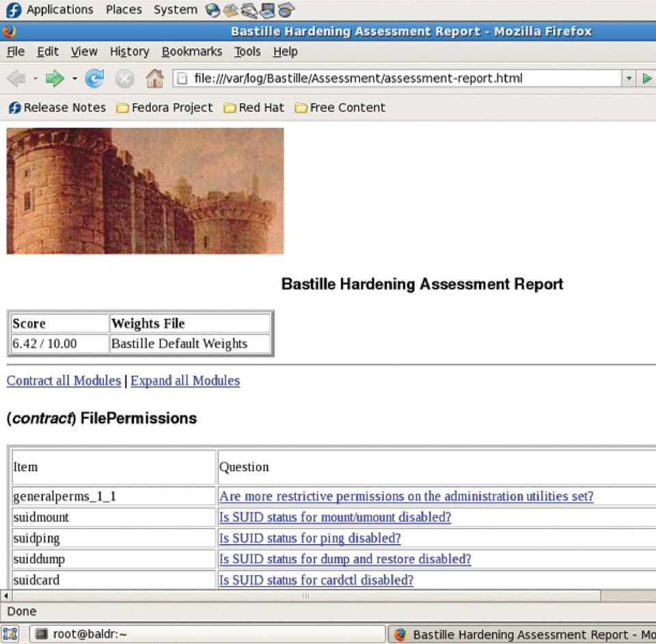Open the Fedora Project bookmark folder
The width and height of the screenshot is (656, 644).
click(x=164, y=107)
